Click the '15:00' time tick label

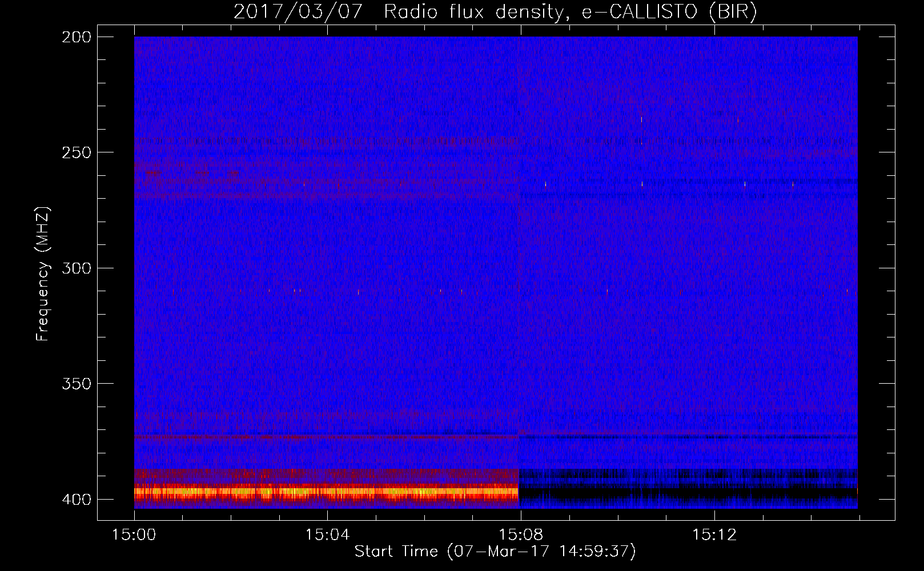[x=134, y=534]
